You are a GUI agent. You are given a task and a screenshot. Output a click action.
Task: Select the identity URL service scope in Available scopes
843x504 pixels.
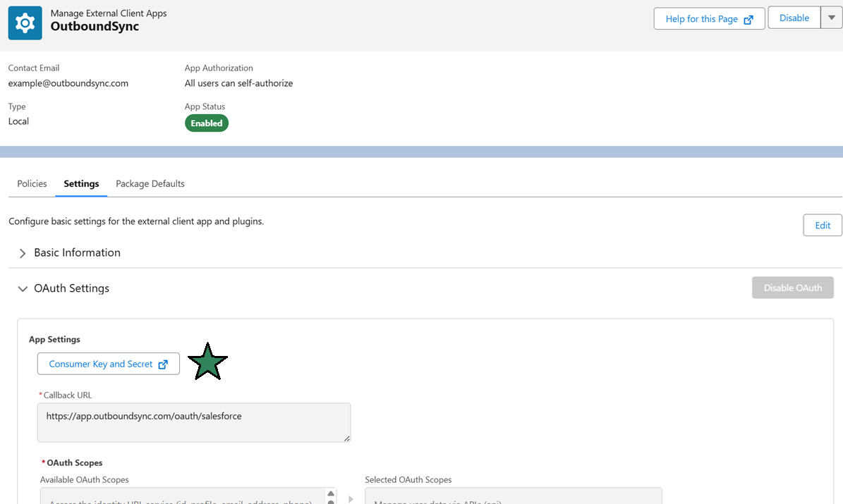(x=176, y=500)
